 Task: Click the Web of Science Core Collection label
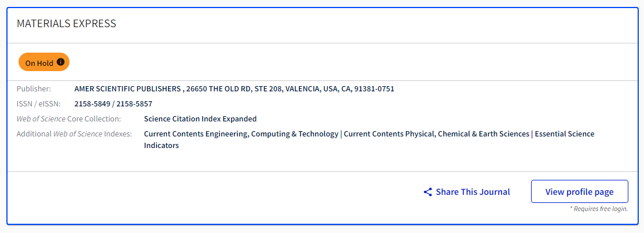pyautogui.click(x=68, y=119)
